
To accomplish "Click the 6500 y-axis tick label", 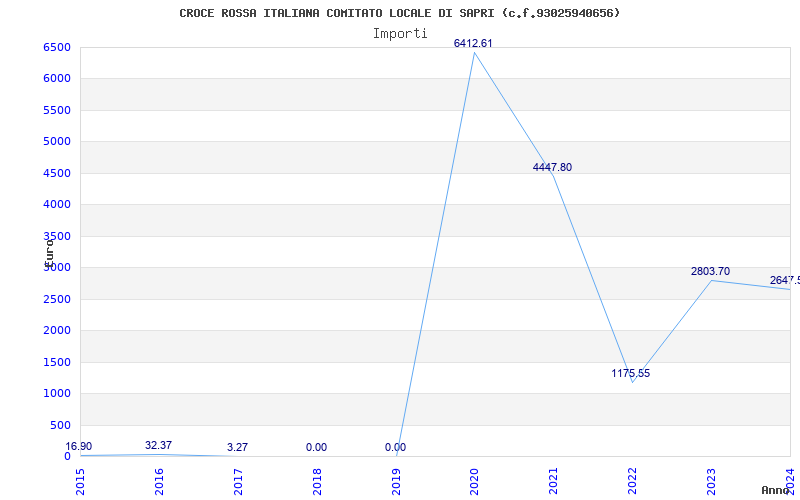I will (x=57, y=47).
